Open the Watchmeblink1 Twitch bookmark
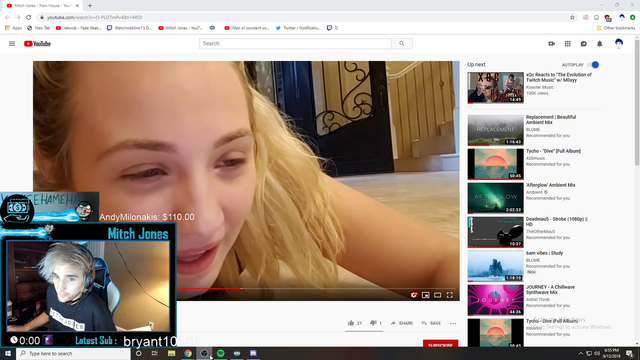 pos(129,28)
